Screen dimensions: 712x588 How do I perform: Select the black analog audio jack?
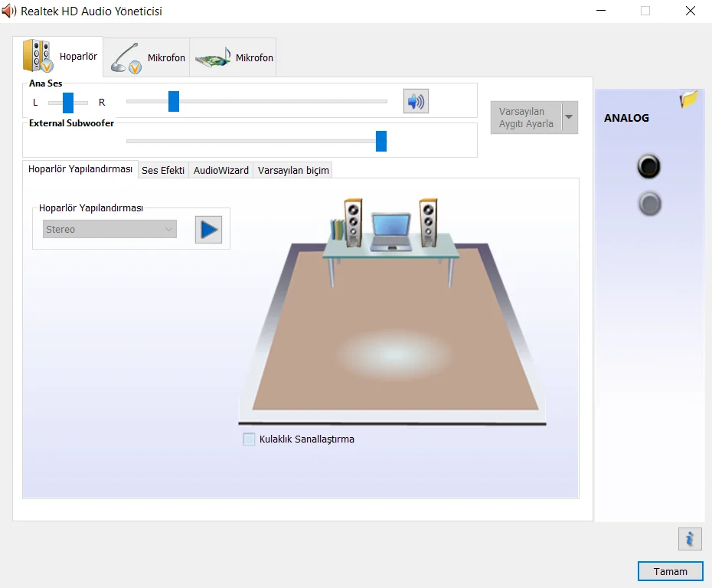pyautogui.click(x=648, y=166)
